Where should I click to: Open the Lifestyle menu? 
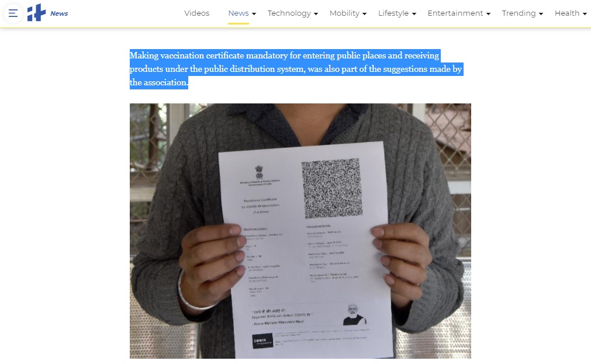click(x=393, y=13)
